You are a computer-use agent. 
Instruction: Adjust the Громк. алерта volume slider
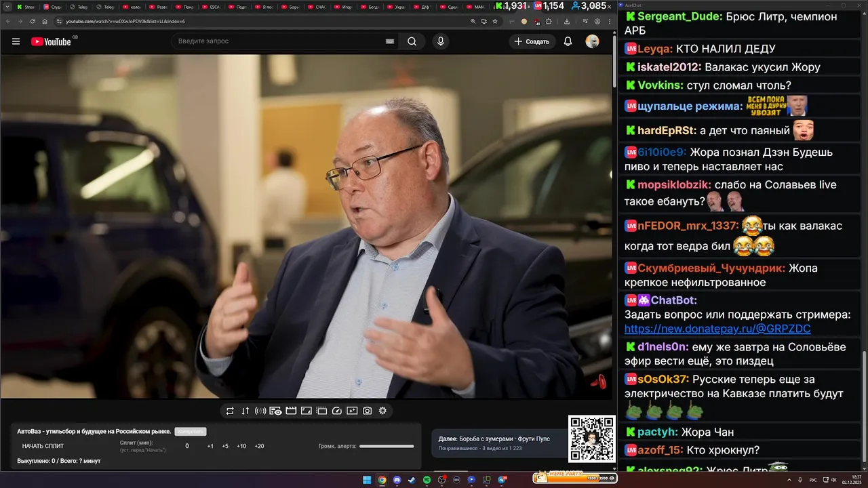[387, 446]
